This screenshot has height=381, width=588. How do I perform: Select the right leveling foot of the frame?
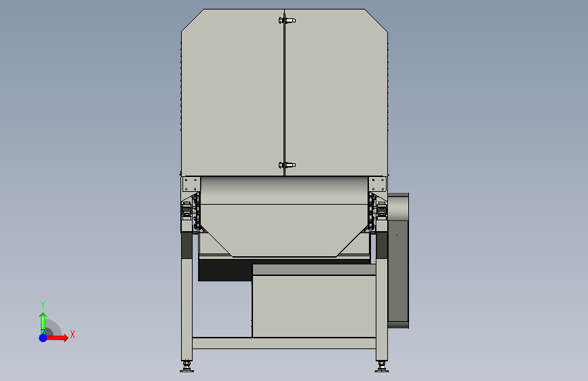pos(382,366)
